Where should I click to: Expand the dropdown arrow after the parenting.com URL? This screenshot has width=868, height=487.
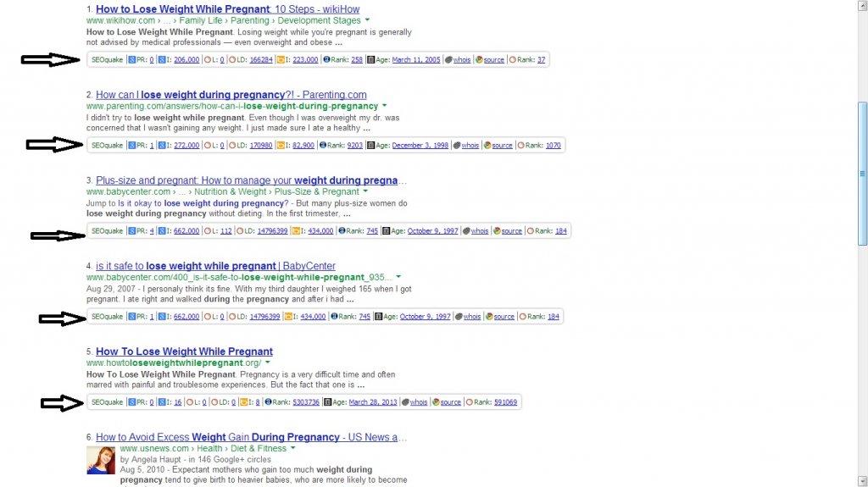(x=384, y=106)
